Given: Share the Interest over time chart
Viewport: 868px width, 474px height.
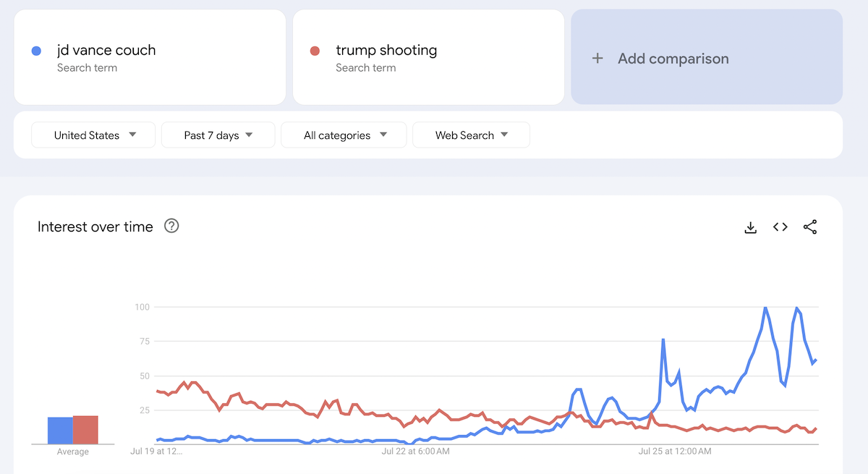Looking at the screenshot, I should (810, 227).
